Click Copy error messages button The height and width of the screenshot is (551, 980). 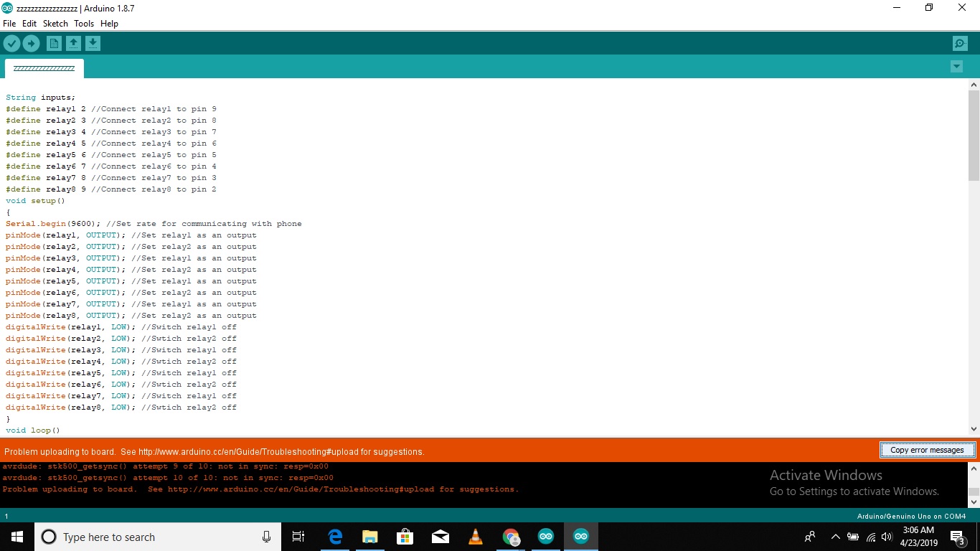(927, 450)
